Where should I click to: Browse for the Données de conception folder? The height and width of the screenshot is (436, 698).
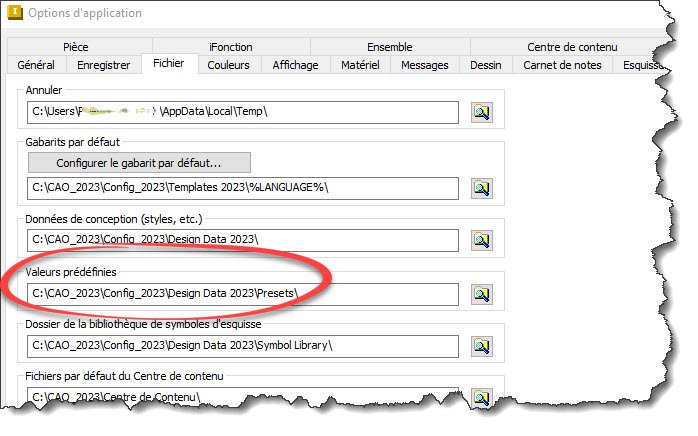coord(483,240)
